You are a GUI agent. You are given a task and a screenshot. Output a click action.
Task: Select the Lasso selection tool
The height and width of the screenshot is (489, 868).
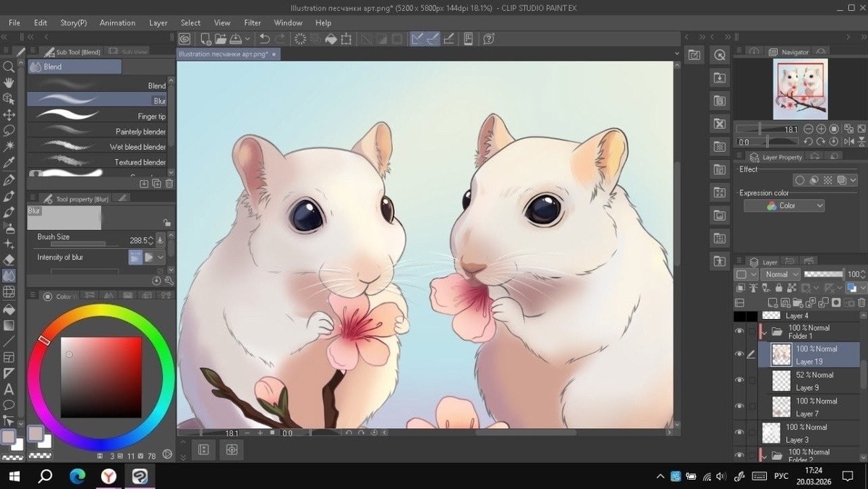[9, 131]
